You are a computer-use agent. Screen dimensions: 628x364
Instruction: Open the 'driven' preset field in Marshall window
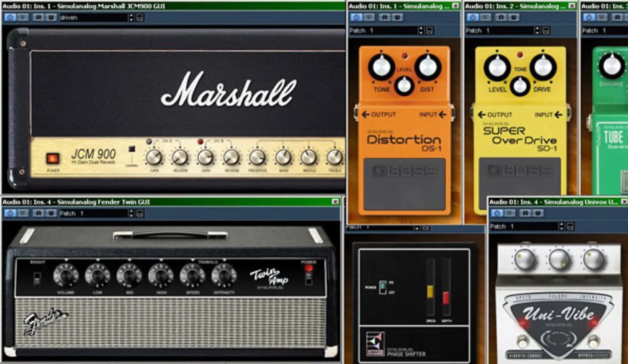click(x=93, y=17)
